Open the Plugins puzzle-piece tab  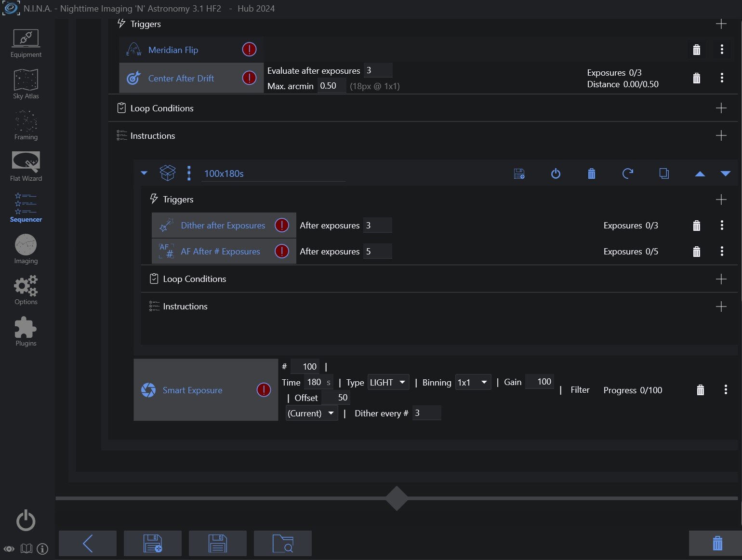tap(26, 332)
